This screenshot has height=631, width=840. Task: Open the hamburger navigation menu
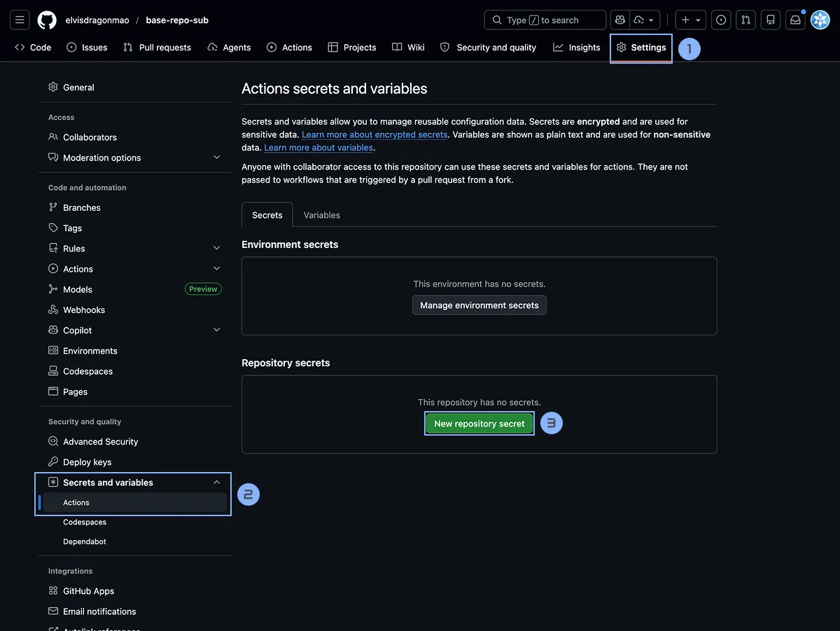tap(20, 20)
